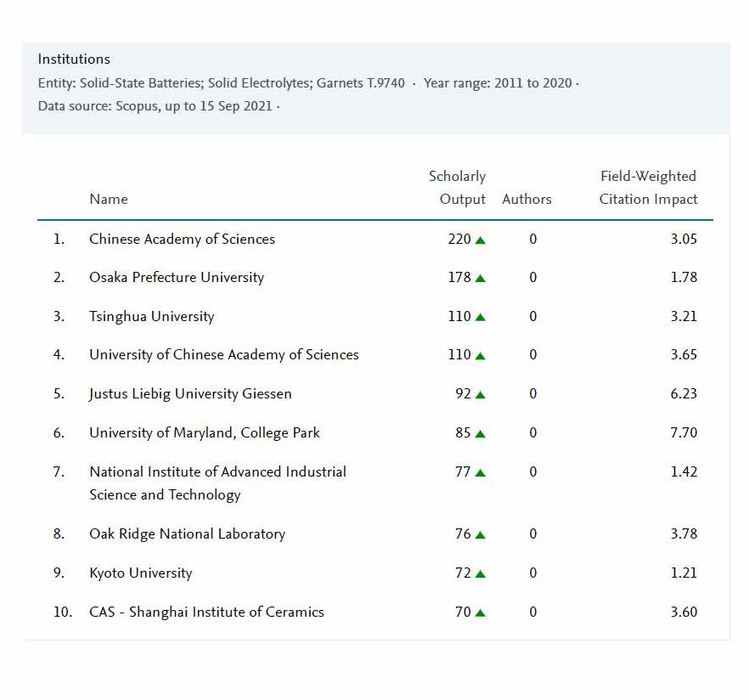The height and width of the screenshot is (700, 749).
Task: Open Osaka Prefecture University entry
Action: coord(177,278)
